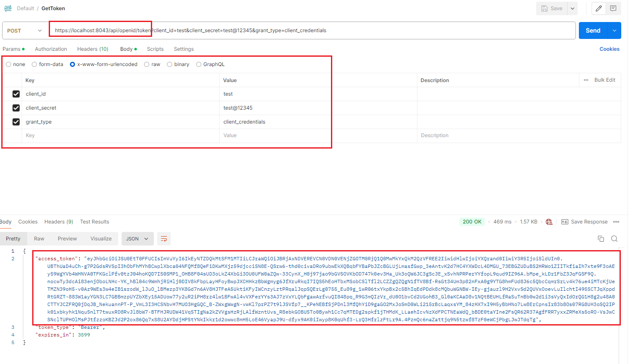631x364 pixels.
Task: Click Bulk Edit
Action: [604, 80]
